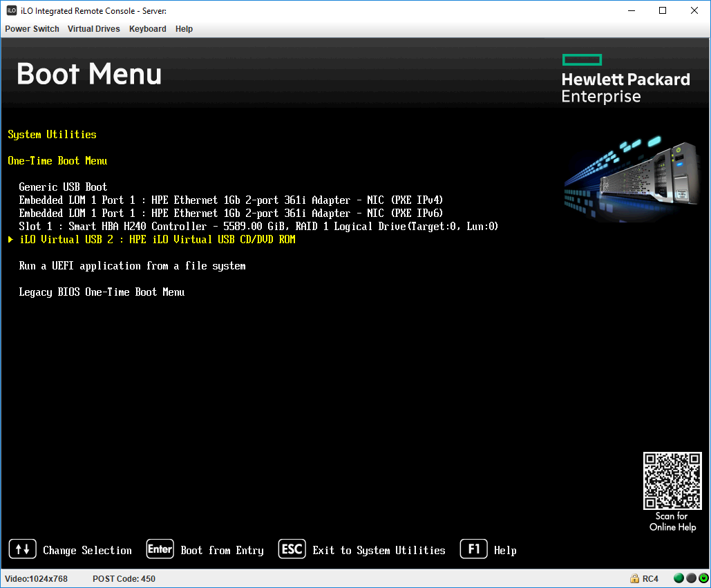This screenshot has height=588, width=711.
Task: Click the F1 key icon
Action: tap(473, 549)
